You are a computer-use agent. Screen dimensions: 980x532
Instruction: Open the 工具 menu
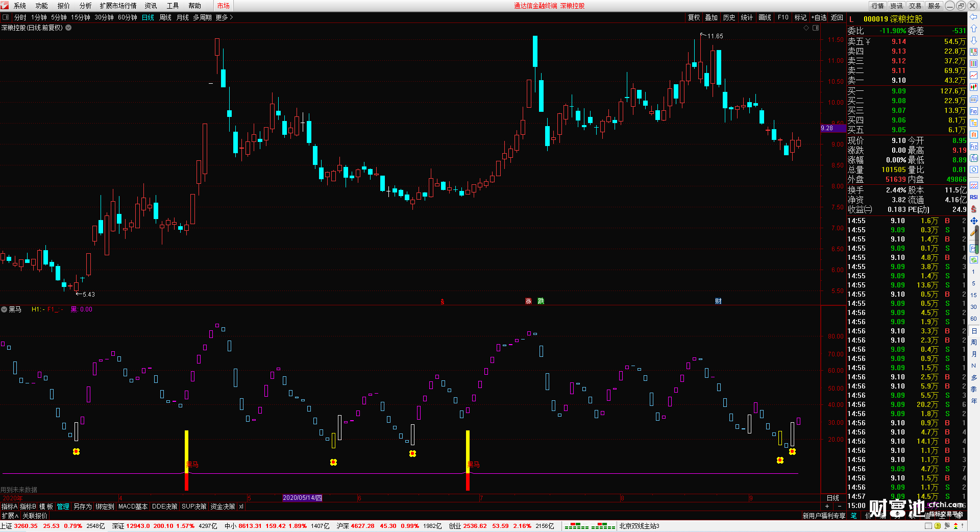click(x=173, y=6)
